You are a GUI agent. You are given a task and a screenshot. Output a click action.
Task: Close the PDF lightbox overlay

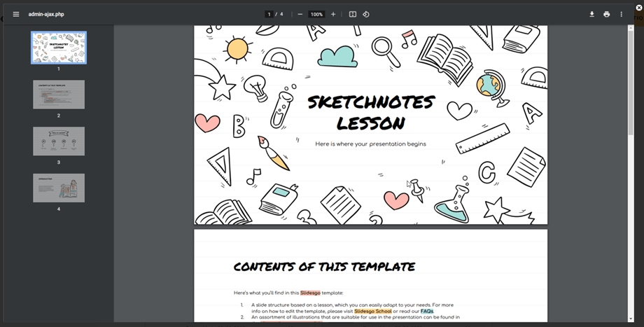click(638, 7)
